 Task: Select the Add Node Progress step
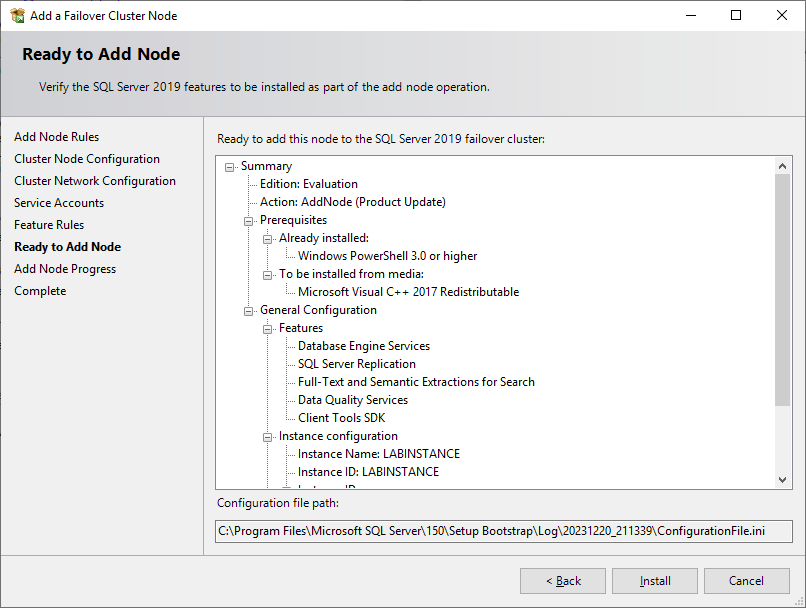point(65,269)
